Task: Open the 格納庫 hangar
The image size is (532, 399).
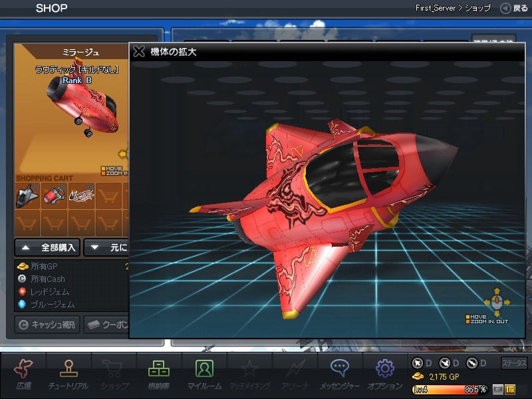Action: (x=159, y=374)
